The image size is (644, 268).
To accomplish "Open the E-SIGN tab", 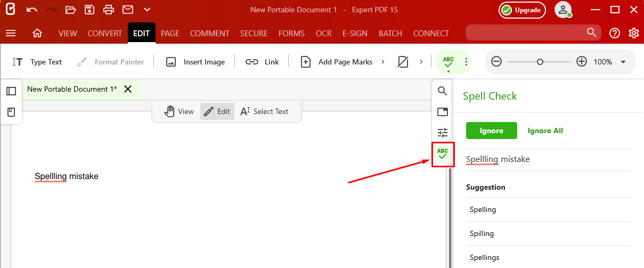I will pyautogui.click(x=355, y=33).
